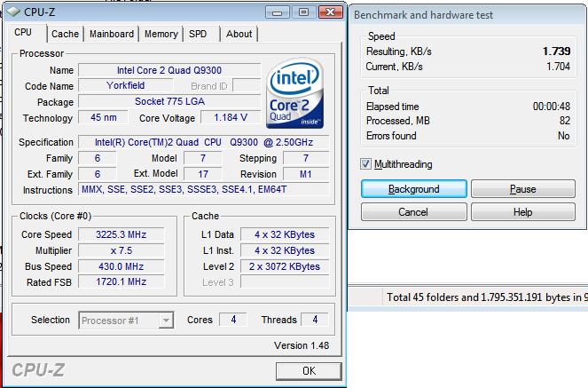Click the Technology field 45 nm
The image size is (588, 388).
103,117
